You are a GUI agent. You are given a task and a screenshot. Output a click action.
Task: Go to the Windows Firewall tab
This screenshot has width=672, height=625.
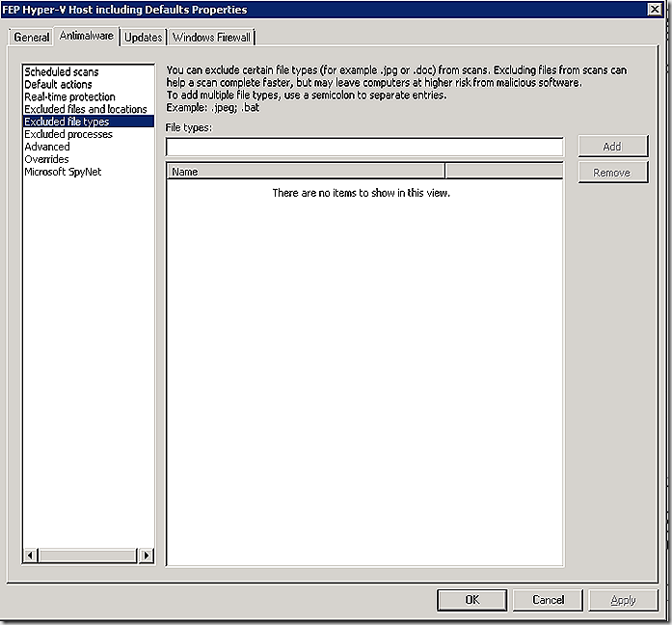pyautogui.click(x=211, y=38)
